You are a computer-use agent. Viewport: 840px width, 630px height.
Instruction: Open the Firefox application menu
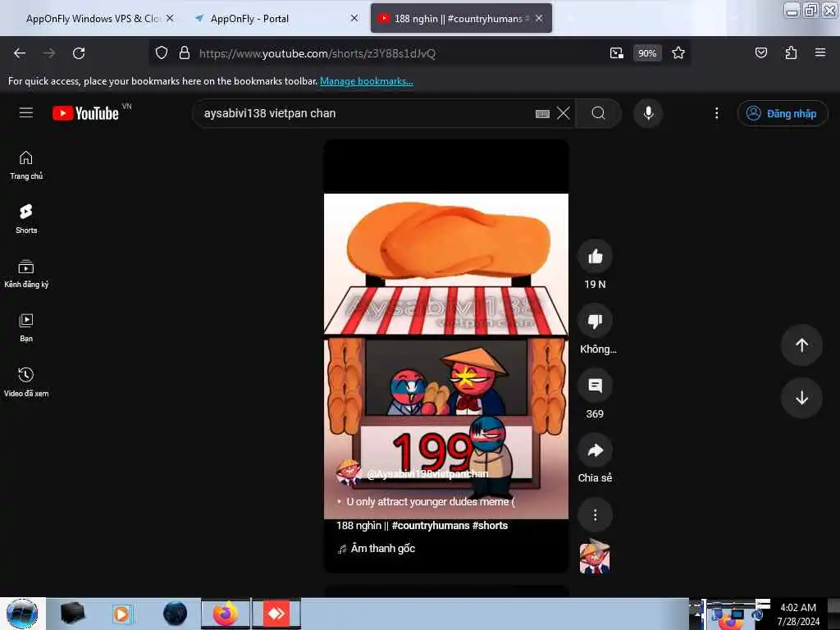[820, 52]
